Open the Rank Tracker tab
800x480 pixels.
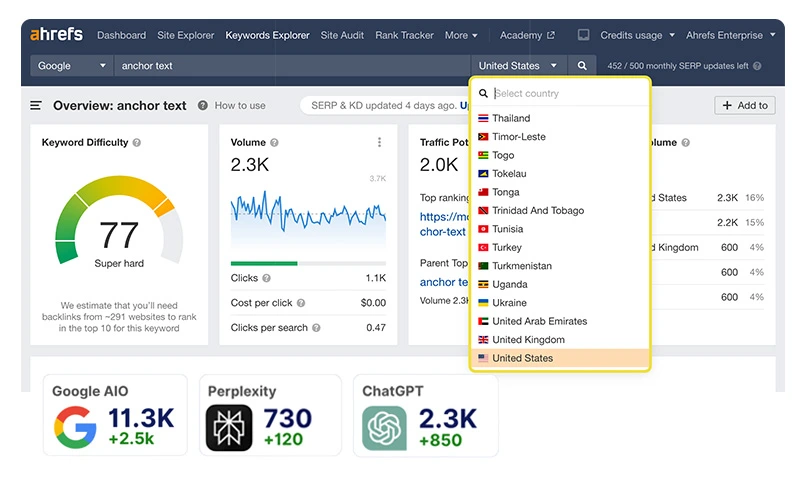(404, 35)
